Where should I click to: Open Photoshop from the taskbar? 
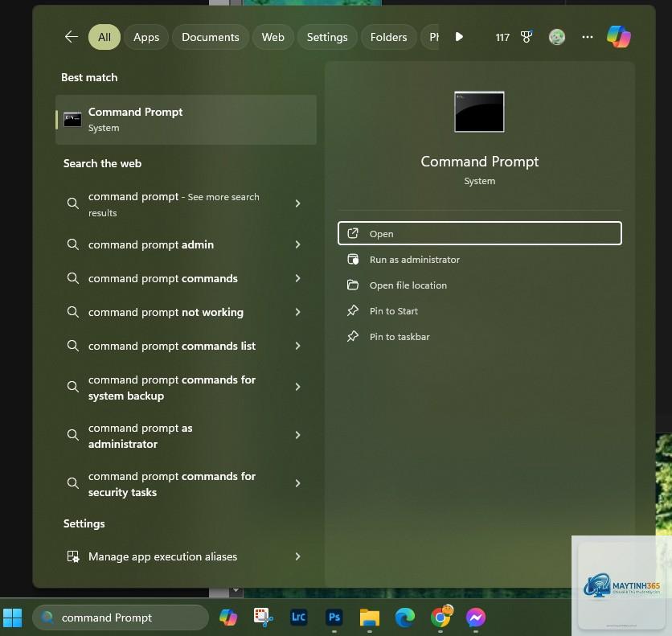[334, 618]
